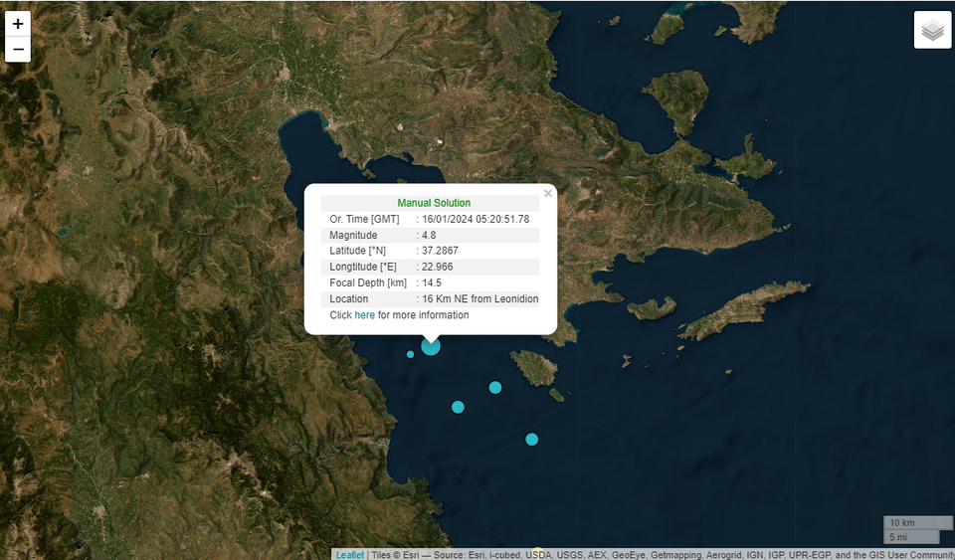The width and height of the screenshot is (955, 560).
Task: Click the zoom in plus button
Action: tap(18, 24)
